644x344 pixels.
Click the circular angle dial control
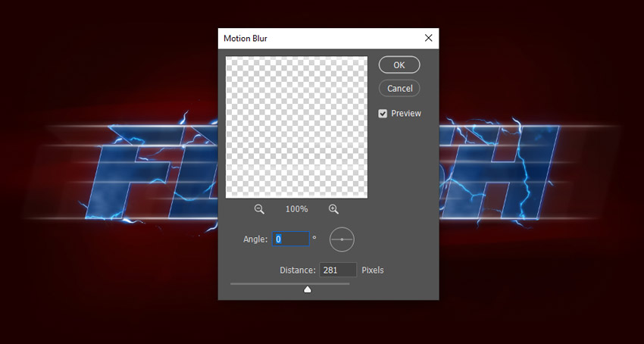342,239
